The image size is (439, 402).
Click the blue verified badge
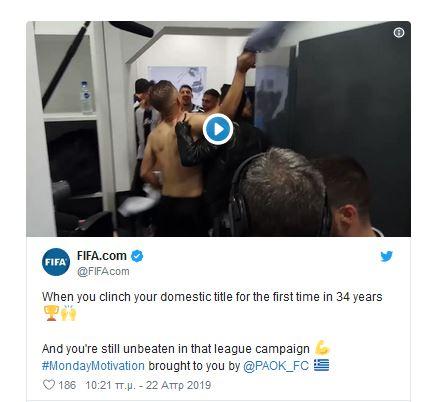[x=137, y=256]
